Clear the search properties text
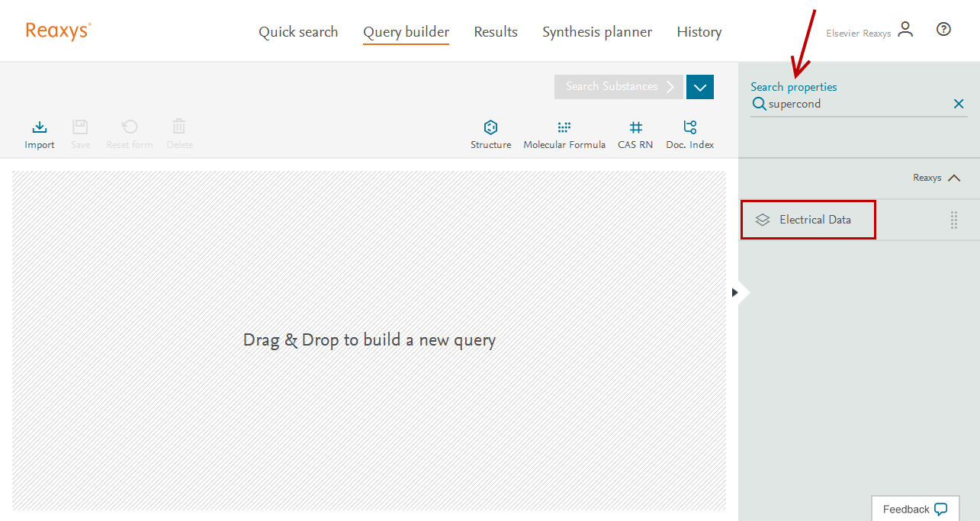 959,104
